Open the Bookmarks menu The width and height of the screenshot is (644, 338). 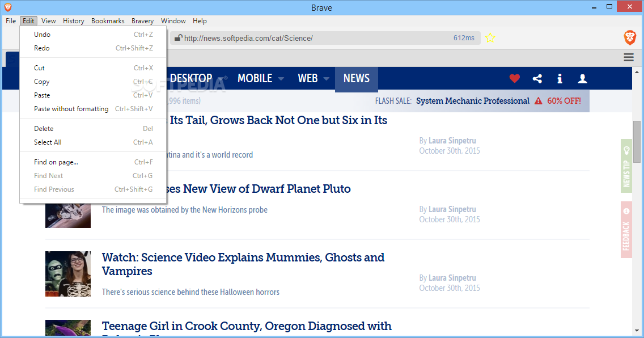pos(108,20)
